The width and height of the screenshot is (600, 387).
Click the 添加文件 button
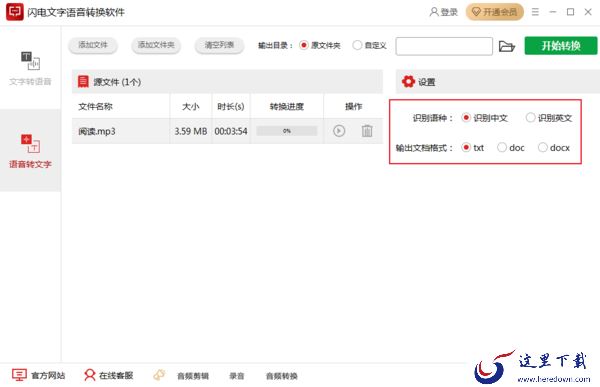pos(93,45)
